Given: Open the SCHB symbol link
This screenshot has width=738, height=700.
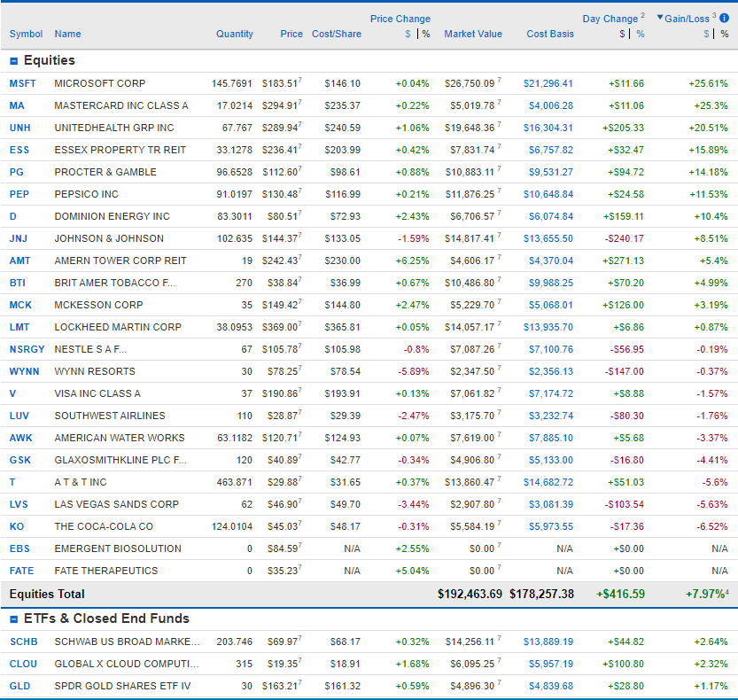Looking at the screenshot, I should (x=24, y=642).
